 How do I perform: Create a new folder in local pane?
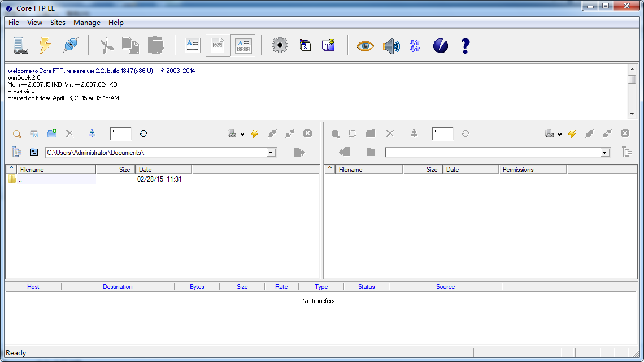[x=51, y=133]
